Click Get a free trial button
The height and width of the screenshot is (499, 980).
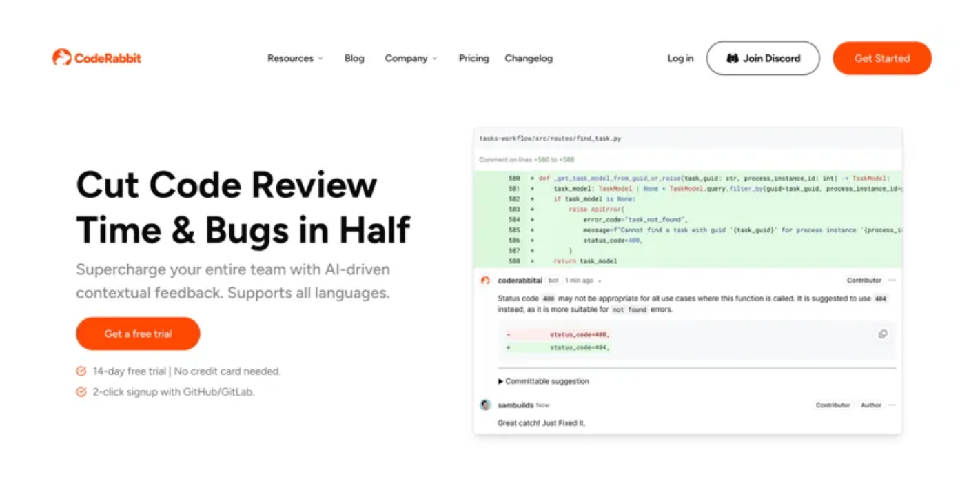pos(138,334)
